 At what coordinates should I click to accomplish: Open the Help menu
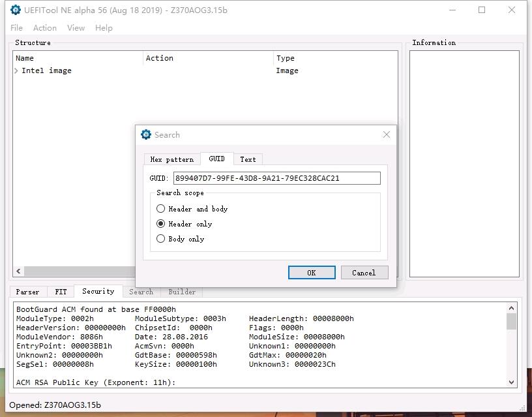point(104,28)
